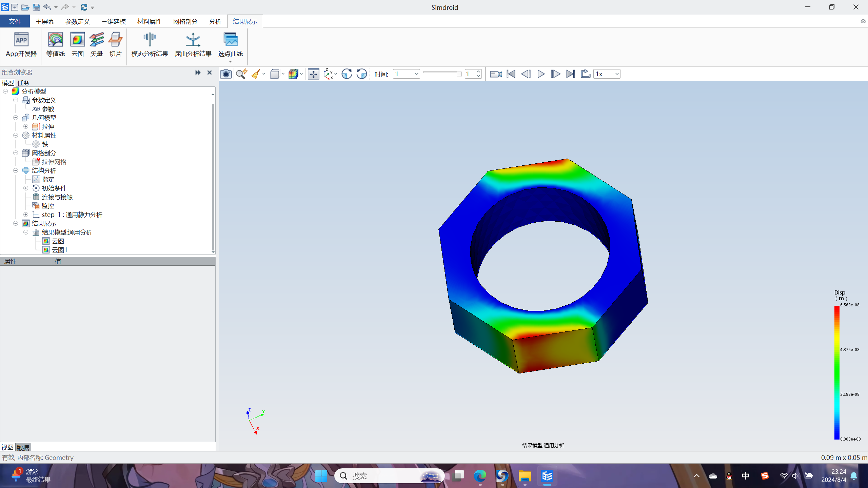The width and height of the screenshot is (868, 488).
Task: Click the quick zoom magnifier icon
Action: [x=241, y=74]
